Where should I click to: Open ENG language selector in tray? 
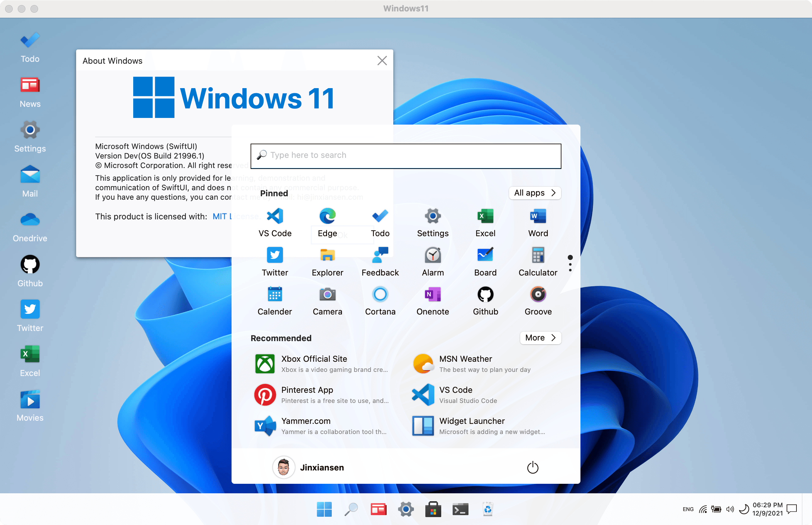coord(688,509)
